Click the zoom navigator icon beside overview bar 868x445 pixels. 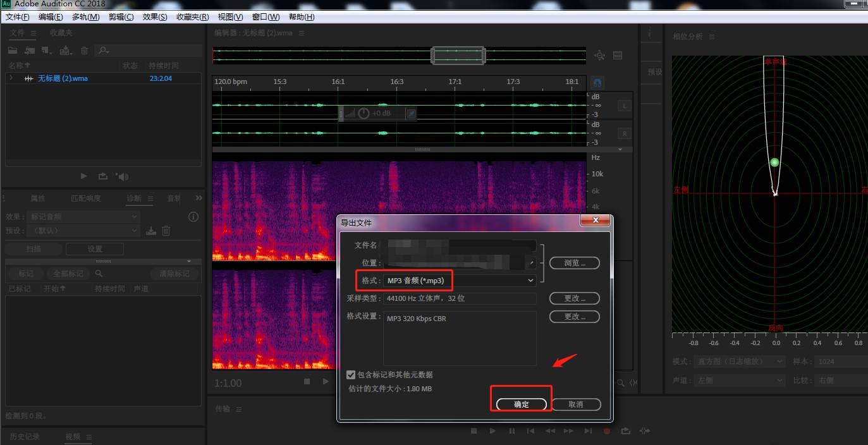[599, 56]
